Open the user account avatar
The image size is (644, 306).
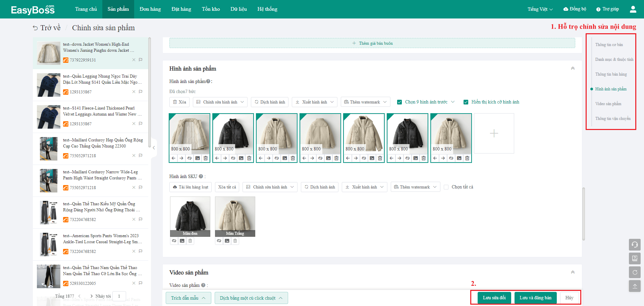[x=633, y=9]
